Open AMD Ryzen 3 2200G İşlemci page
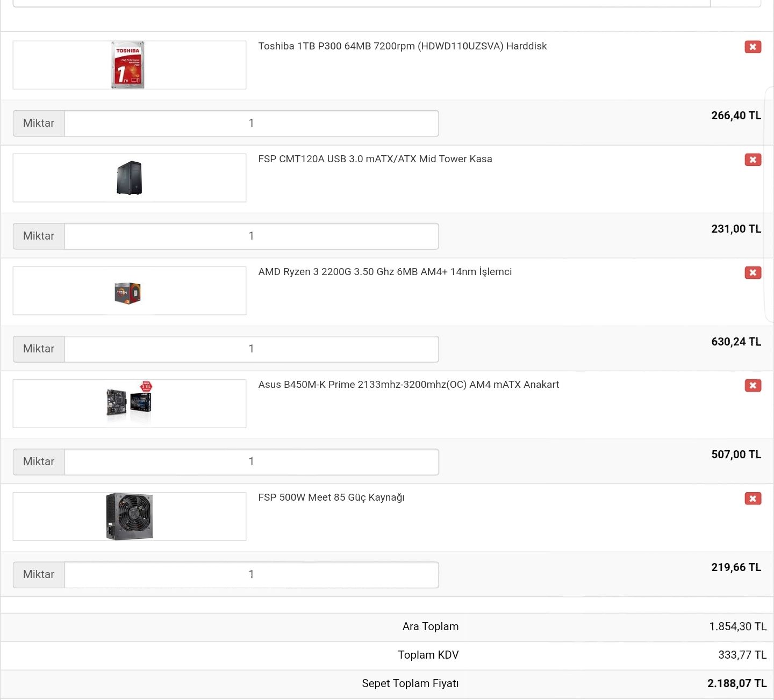 point(385,272)
